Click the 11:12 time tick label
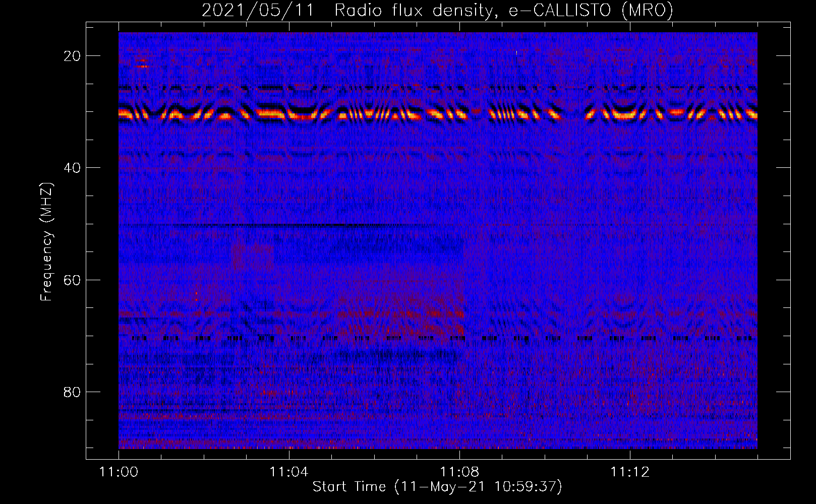This screenshot has height=504, width=816. pos(629,472)
